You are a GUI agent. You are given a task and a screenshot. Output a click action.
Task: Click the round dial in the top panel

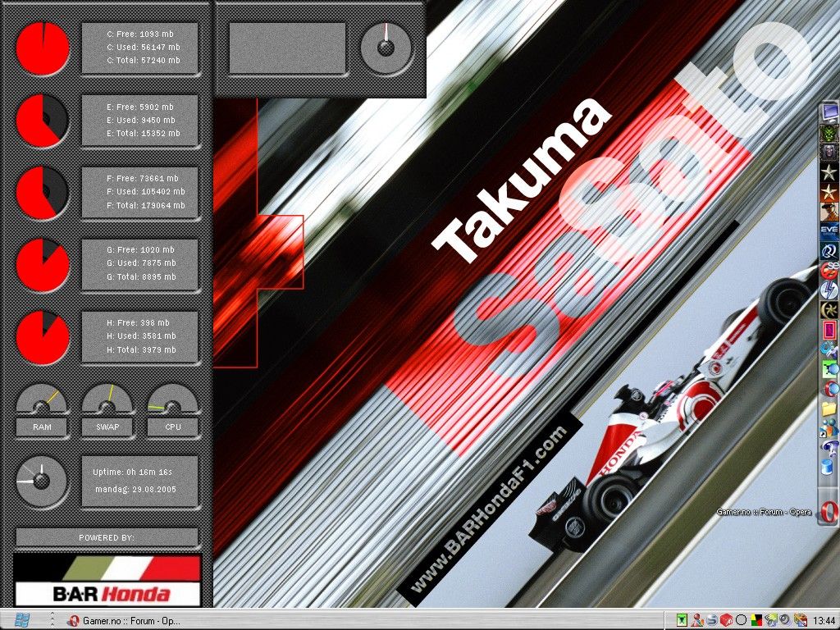coord(386,48)
